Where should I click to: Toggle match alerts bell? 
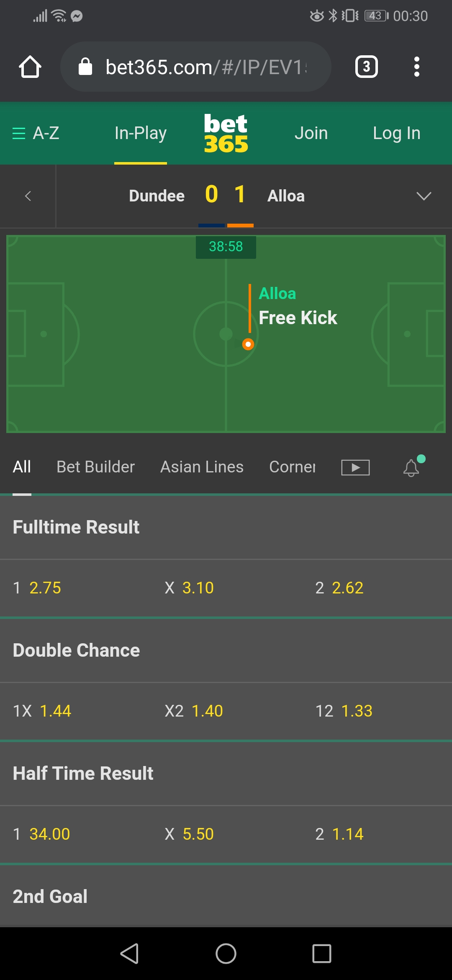coord(412,467)
